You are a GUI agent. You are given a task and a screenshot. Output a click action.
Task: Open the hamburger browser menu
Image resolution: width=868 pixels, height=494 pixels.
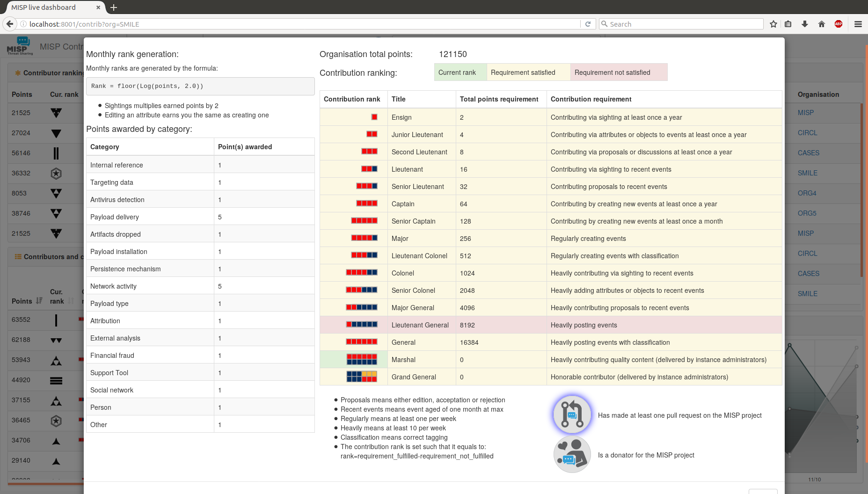[x=858, y=24]
